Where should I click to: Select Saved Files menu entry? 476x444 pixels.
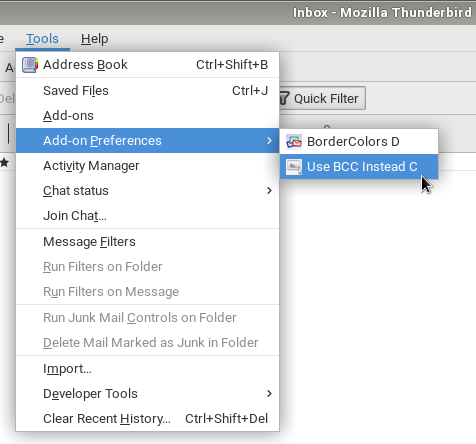147,91
